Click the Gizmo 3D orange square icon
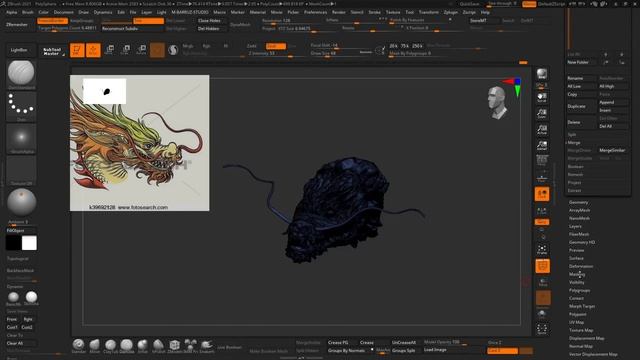This screenshot has width=640, height=360. (x=157, y=50)
